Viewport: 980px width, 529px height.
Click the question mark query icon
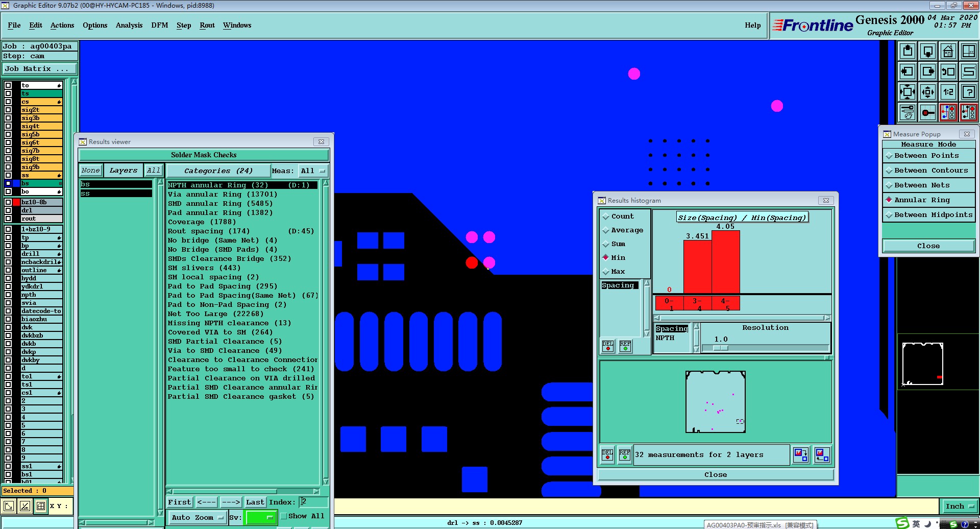pos(968,92)
